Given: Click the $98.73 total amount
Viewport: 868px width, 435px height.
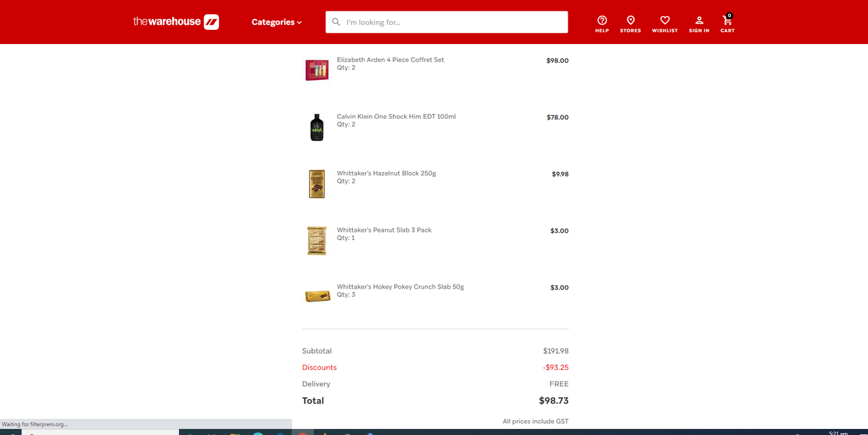Looking at the screenshot, I should [554, 400].
